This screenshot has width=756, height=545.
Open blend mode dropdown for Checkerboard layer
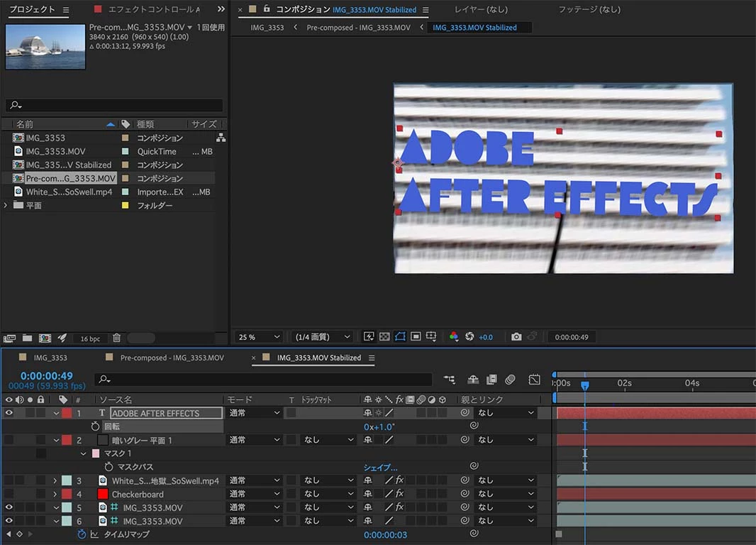(x=254, y=494)
